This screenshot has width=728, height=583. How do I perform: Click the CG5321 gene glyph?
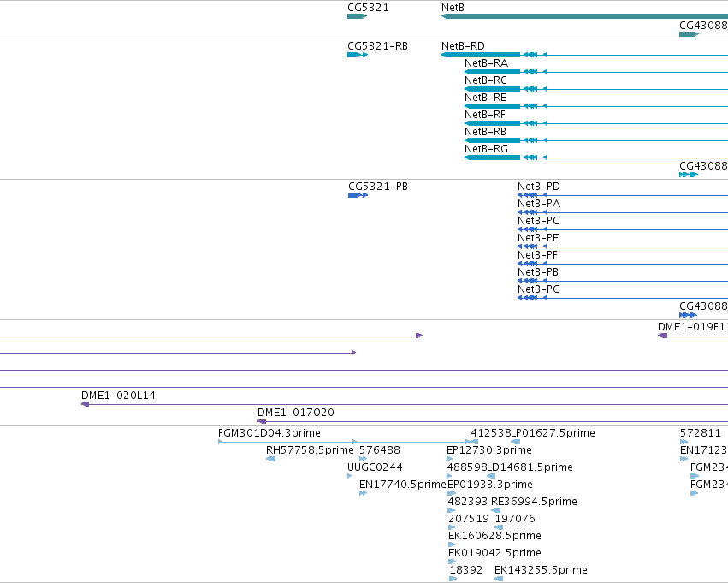[357, 16]
